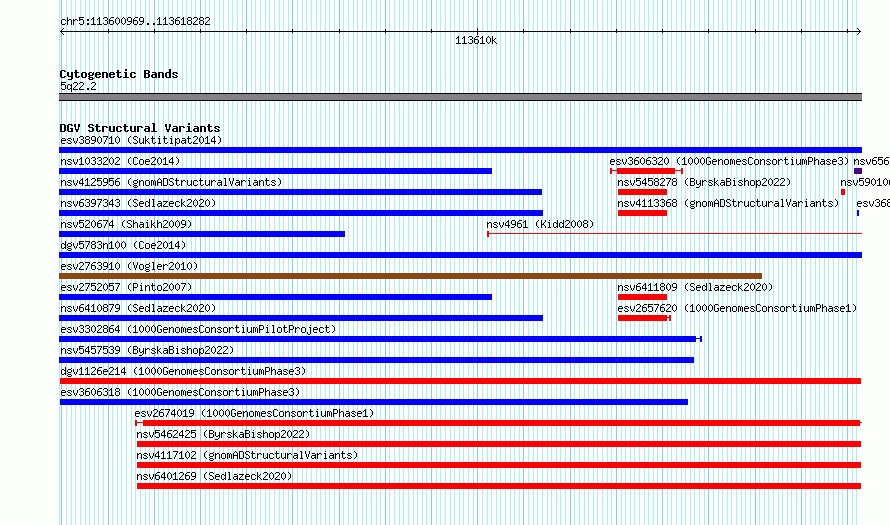This screenshot has width=890, height=525.
Task: Click nsv6411809 (Sedlazeck2020) label
Action: (695, 287)
